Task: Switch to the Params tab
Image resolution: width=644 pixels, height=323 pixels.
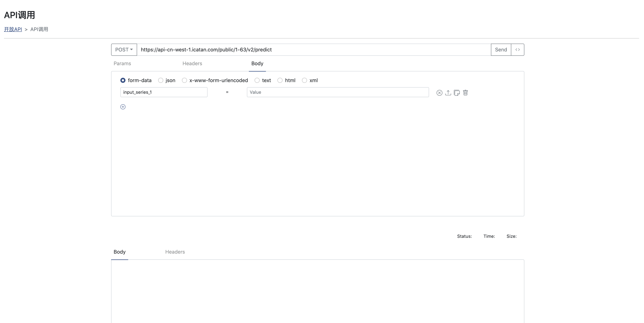Action: pyautogui.click(x=122, y=64)
